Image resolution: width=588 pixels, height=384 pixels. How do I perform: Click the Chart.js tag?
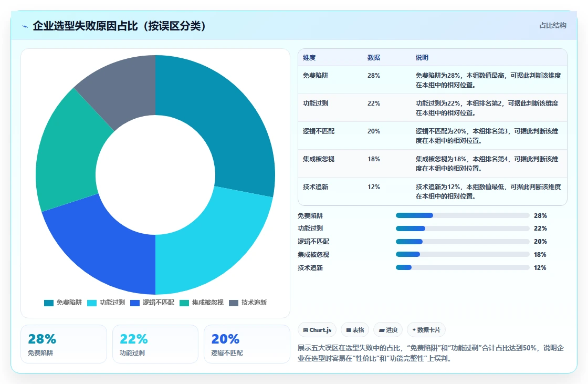click(x=317, y=330)
